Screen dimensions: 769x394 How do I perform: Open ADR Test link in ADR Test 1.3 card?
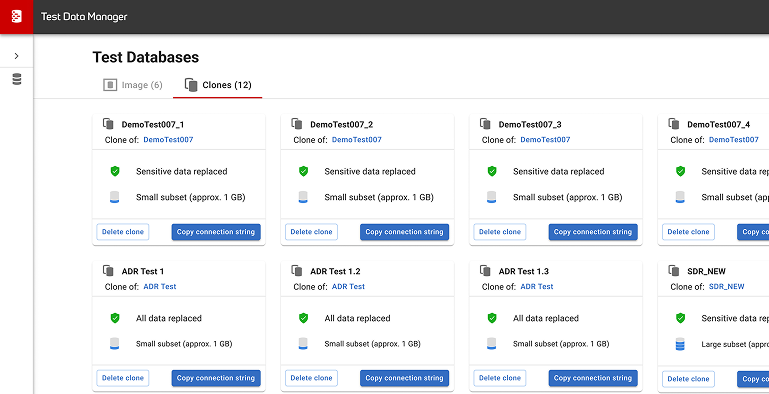[537, 287]
